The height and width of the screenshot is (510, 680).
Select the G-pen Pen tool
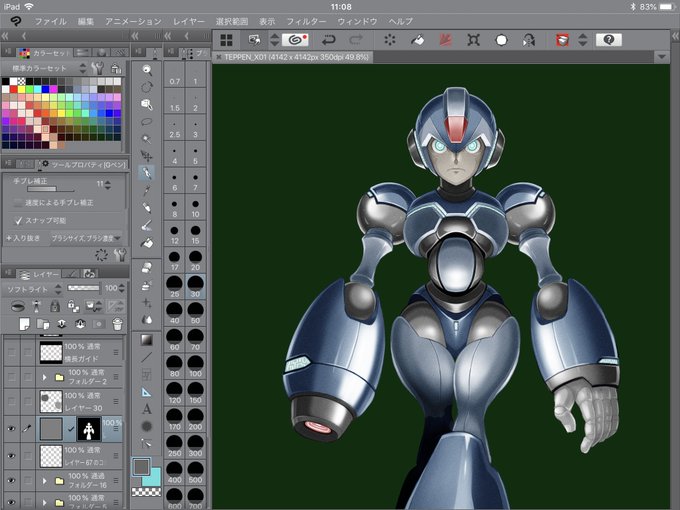[x=147, y=173]
